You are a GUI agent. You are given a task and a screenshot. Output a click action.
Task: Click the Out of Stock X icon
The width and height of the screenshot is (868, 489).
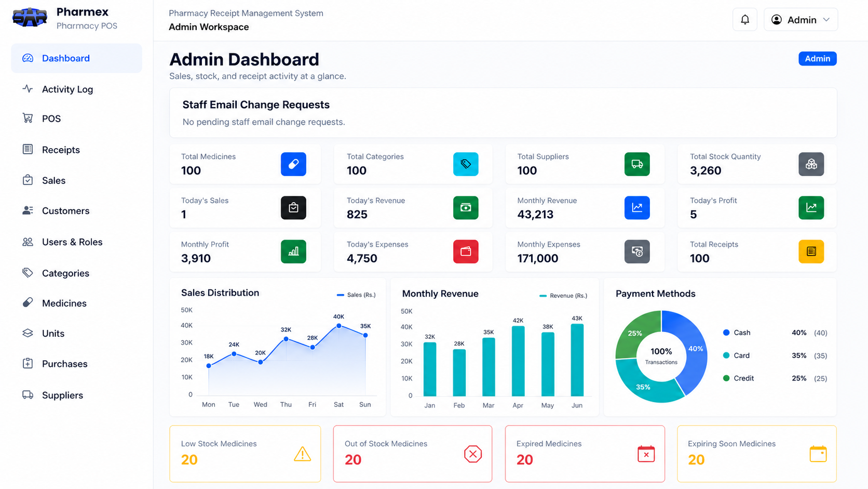click(473, 454)
